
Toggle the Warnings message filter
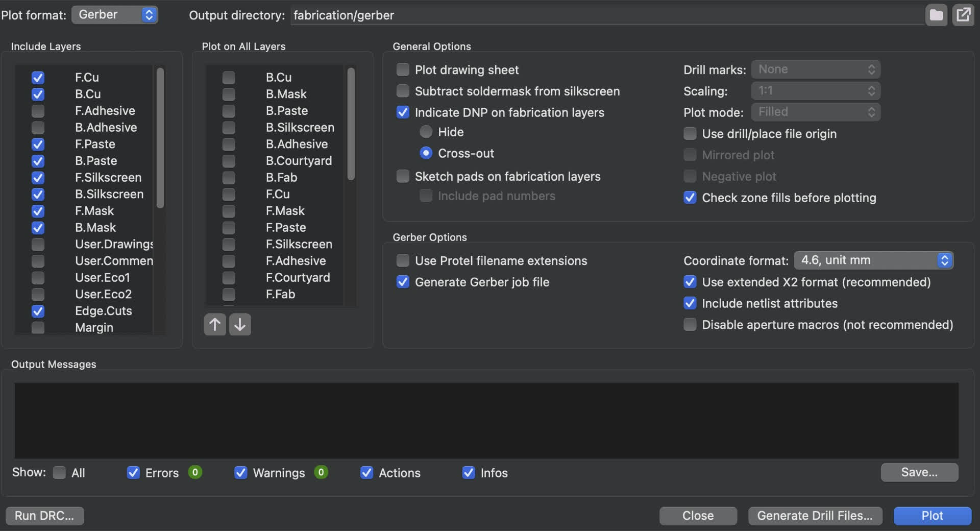(x=241, y=473)
